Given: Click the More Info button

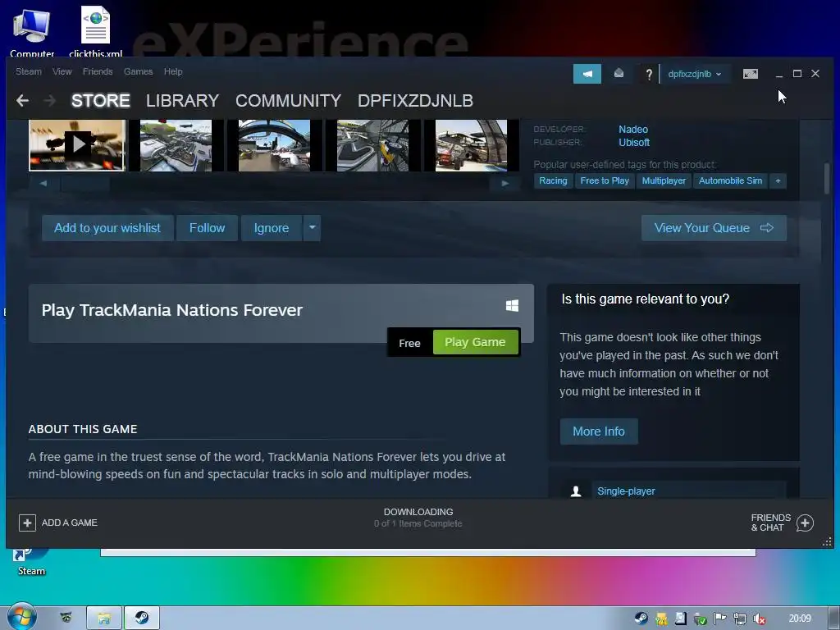Looking at the screenshot, I should [598, 431].
